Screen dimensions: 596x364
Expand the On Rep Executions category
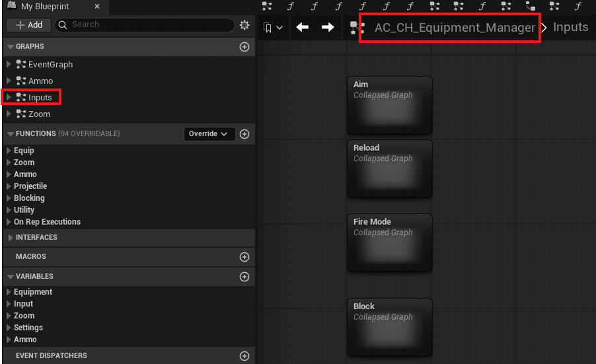(9, 222)
